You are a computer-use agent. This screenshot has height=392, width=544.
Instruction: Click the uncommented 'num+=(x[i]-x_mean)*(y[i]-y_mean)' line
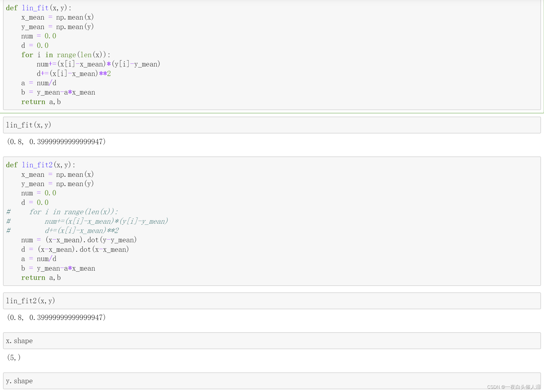[98, 64]
